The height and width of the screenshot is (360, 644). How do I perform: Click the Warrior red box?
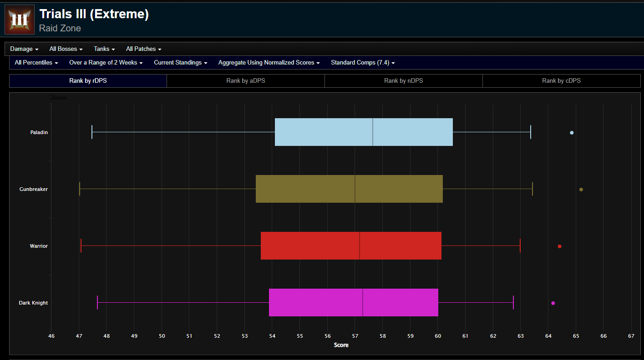351,245
